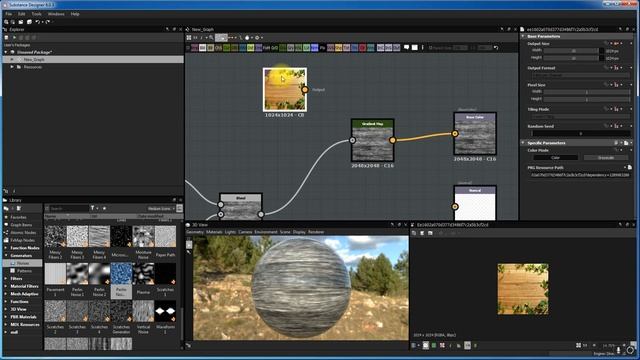Viewport: 640px width, 360px height.
Task: Reset parent size with the arrow icon
Action: (496, 48)
